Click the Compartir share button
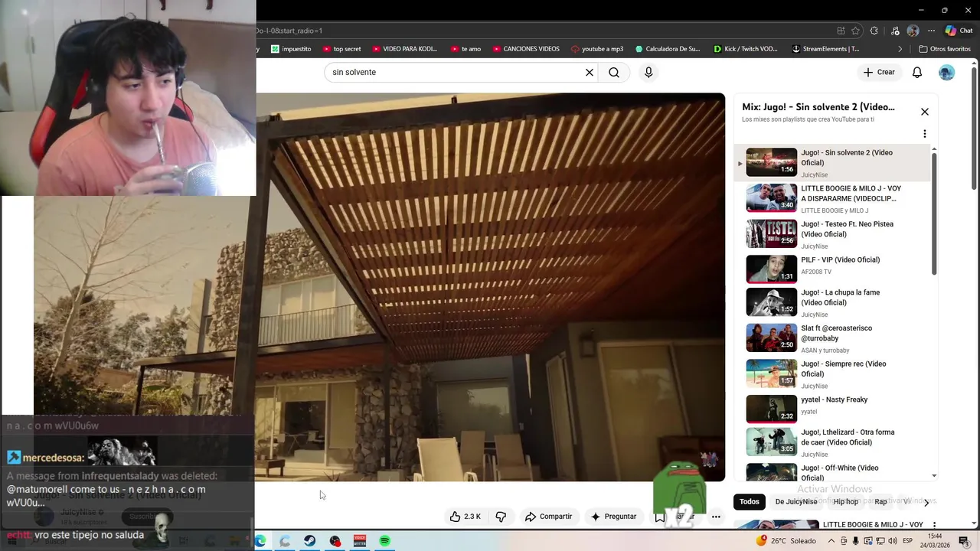 coord(548,517)
